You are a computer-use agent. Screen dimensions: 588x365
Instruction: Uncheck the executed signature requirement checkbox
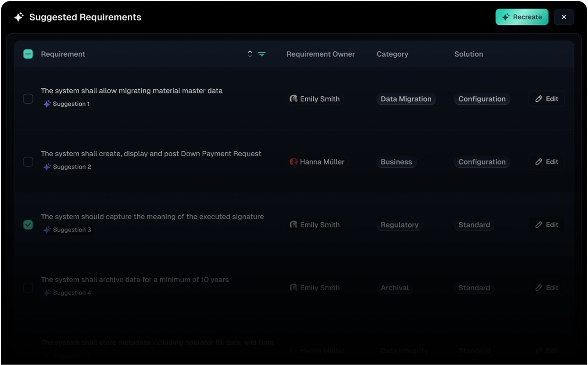(28, 225)
